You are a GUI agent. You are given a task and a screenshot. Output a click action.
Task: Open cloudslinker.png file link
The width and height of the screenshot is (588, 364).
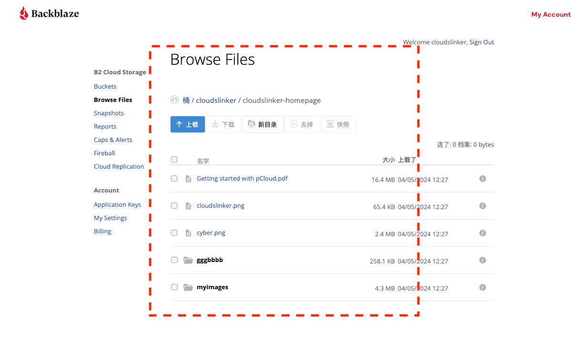point(221,205)
